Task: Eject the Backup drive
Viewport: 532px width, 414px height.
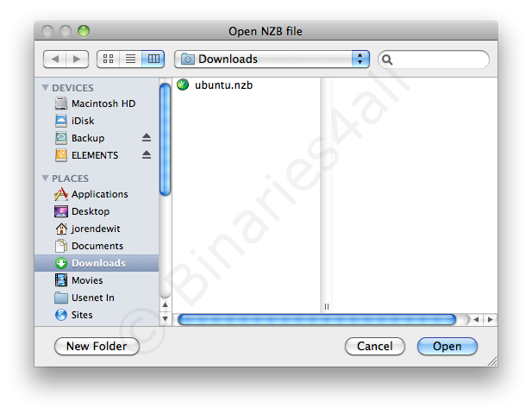Action: pyautogui.click(x=147, y=137)
